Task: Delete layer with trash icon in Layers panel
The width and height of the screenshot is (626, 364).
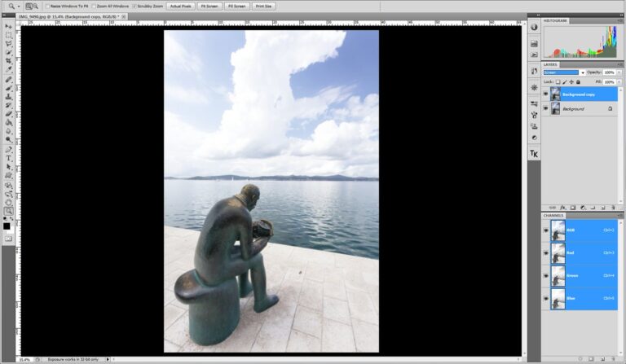Action: (613, 208)
